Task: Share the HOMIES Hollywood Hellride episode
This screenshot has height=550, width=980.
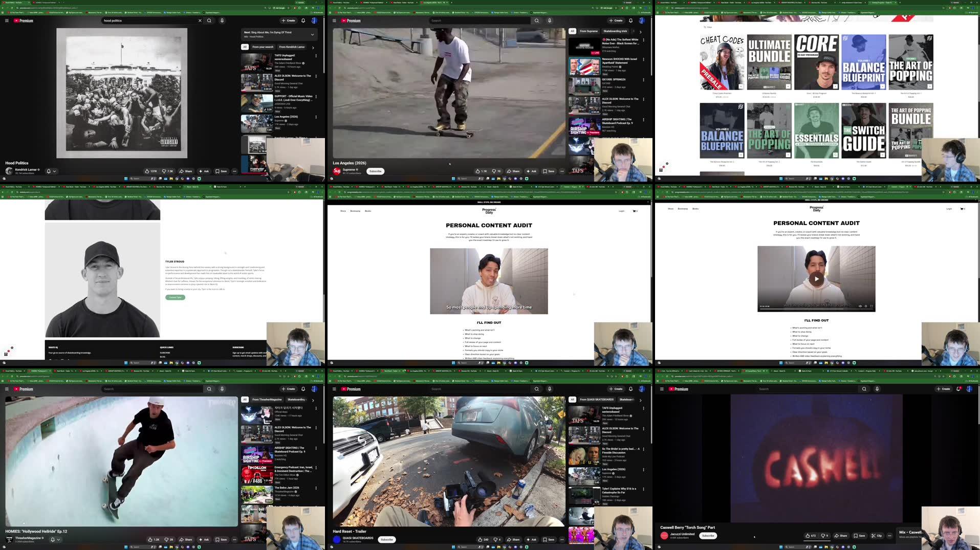Action: (x=186, y=539)
